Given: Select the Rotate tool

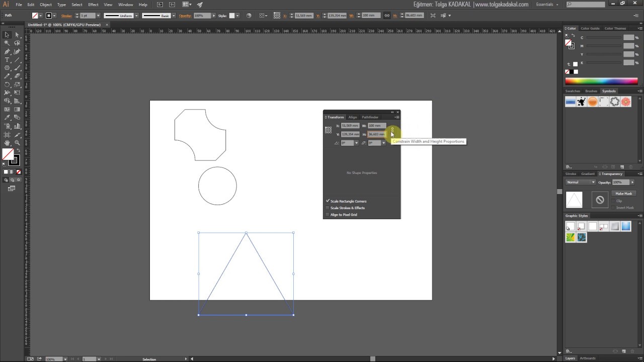Looking at the screenshot, I should pyautogui.click(x=7, y=84).
